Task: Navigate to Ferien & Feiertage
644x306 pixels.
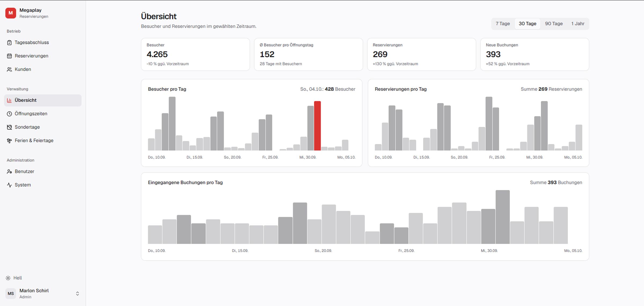Action: click(43, 140)
